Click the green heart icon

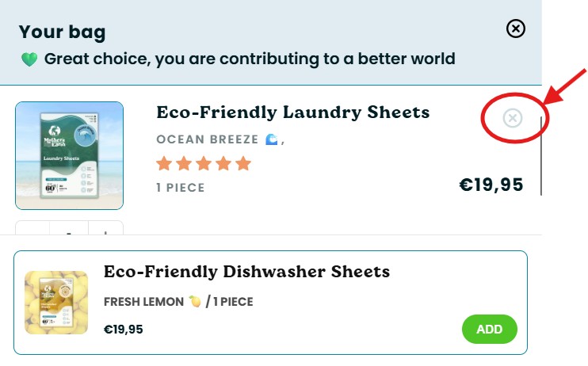point(29,59)
